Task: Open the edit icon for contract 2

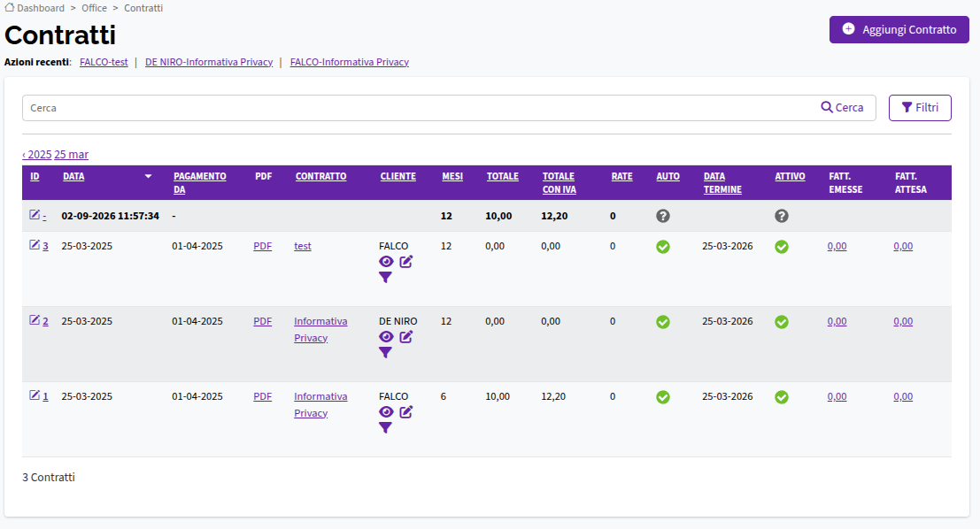Action: click(x=35, y=320)
